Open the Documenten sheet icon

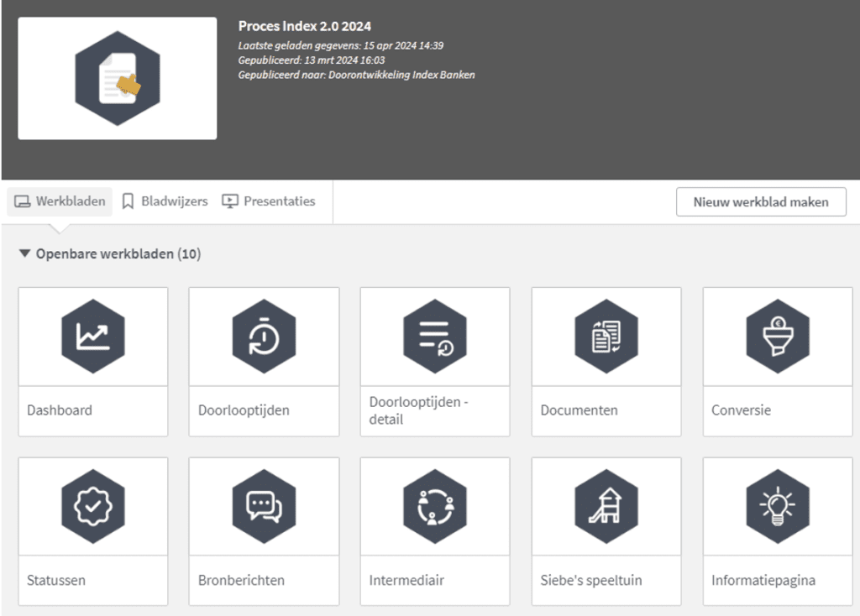coord(606,337)
